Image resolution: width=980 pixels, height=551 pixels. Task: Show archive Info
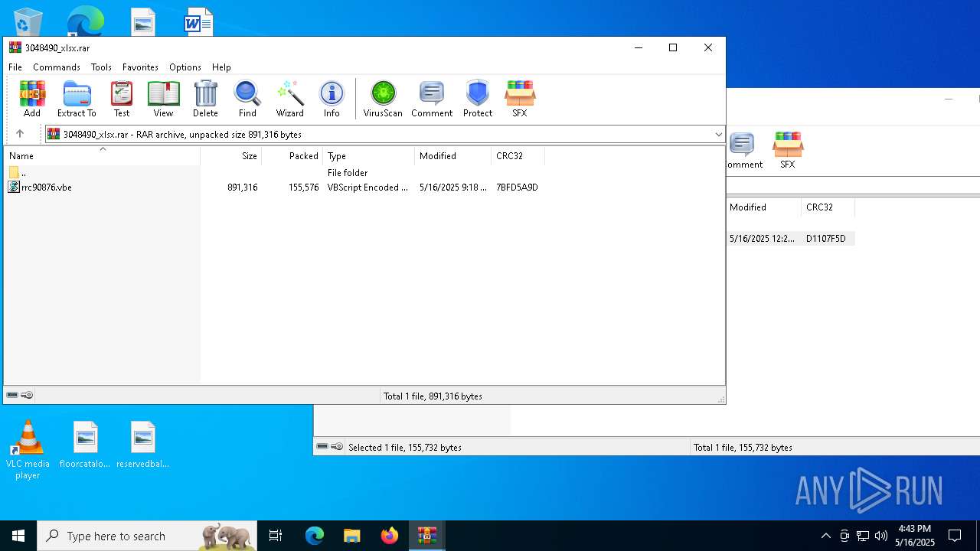click(x=332, y=99)
